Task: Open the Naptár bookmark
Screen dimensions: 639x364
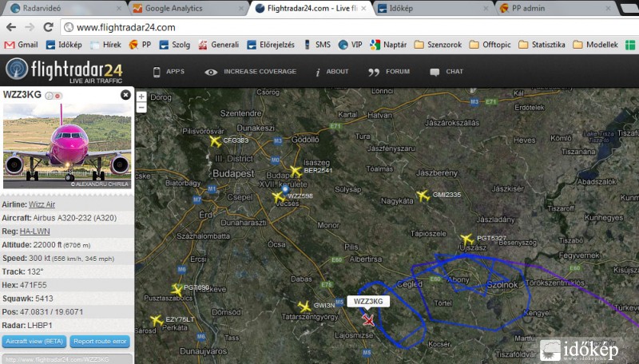Action: pyautogui.click(x=388, y=45)
